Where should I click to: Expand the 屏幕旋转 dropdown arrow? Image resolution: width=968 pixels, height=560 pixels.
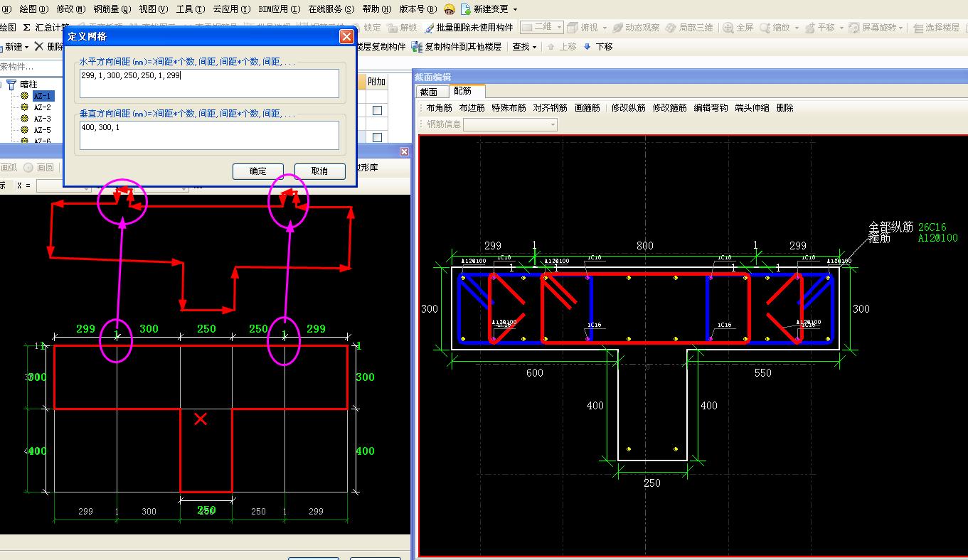coord(901,28)
